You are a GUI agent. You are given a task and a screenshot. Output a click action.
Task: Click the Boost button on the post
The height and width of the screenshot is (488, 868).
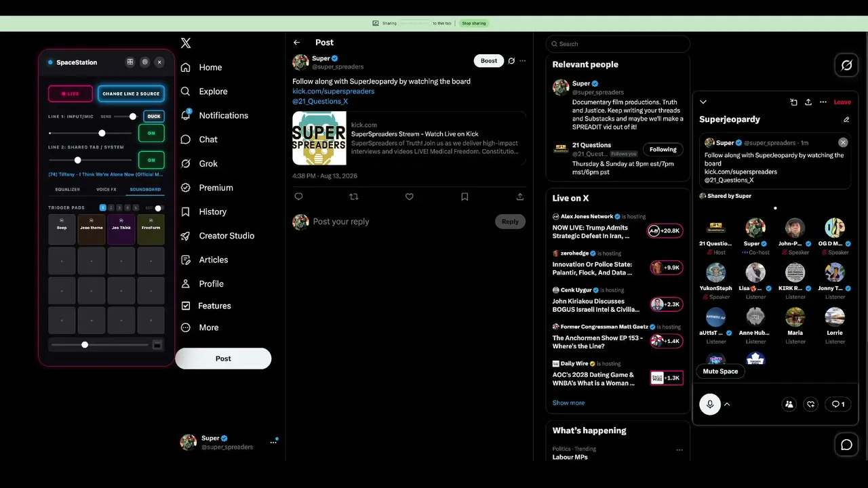coord(489,61)
